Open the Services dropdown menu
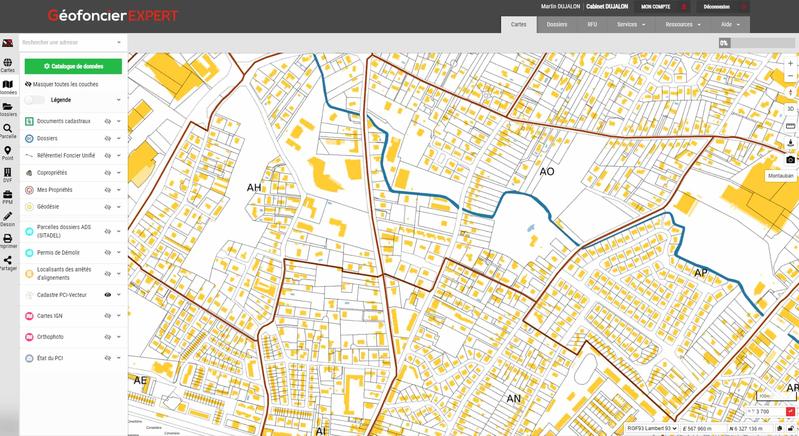The width and height of the screenshot is (799, 436). (x=631, y=24)
